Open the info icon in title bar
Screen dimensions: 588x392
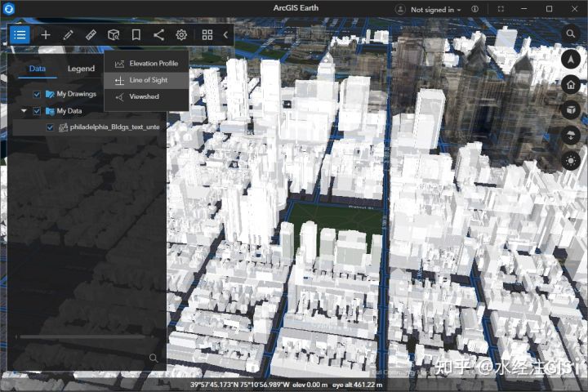point(474,9)
